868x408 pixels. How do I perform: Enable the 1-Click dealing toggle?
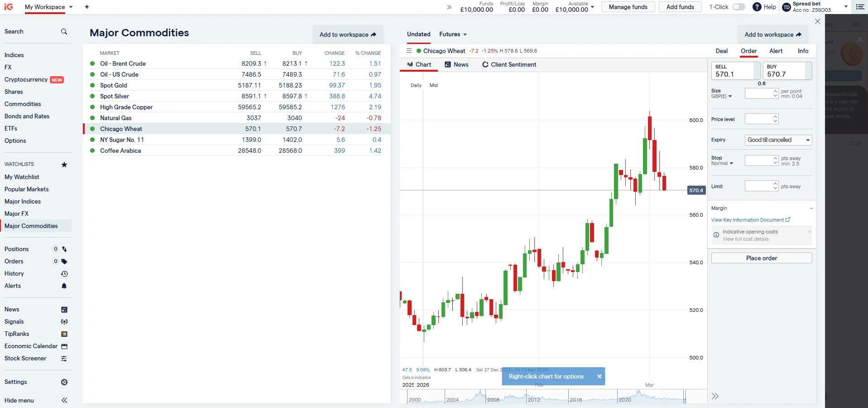pos(739,7)
